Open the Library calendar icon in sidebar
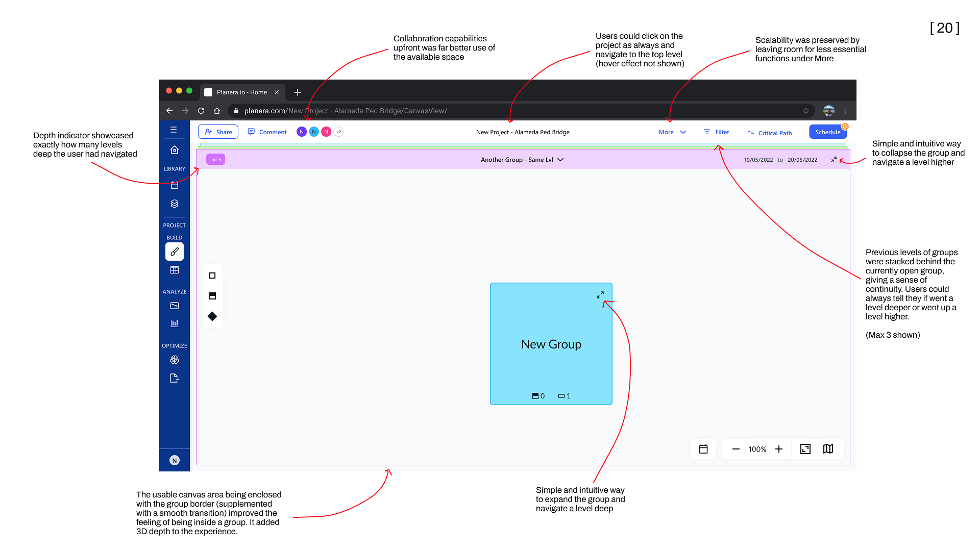This screenshot has width=980, height=551. (x=175, y=185)
